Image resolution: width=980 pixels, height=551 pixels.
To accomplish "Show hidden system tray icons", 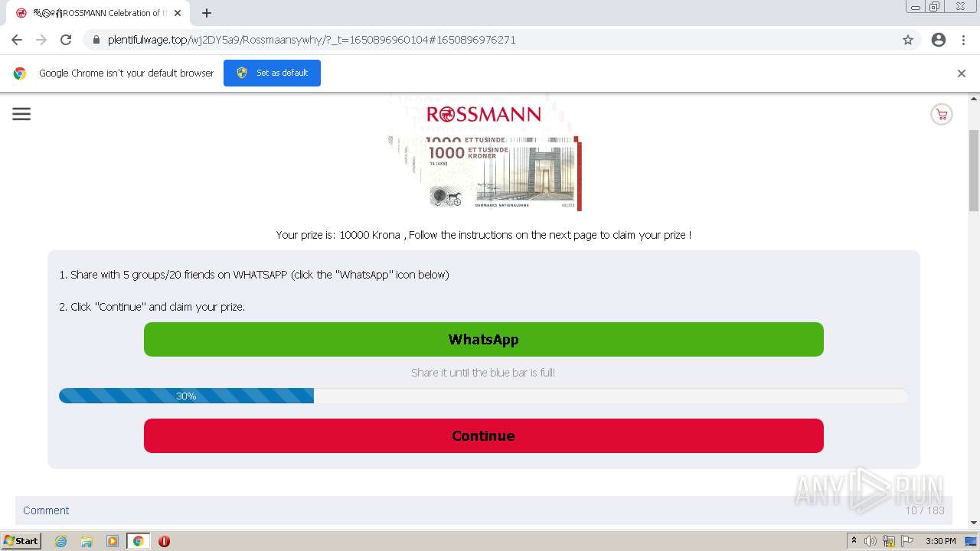I will [x=854, y=540].
